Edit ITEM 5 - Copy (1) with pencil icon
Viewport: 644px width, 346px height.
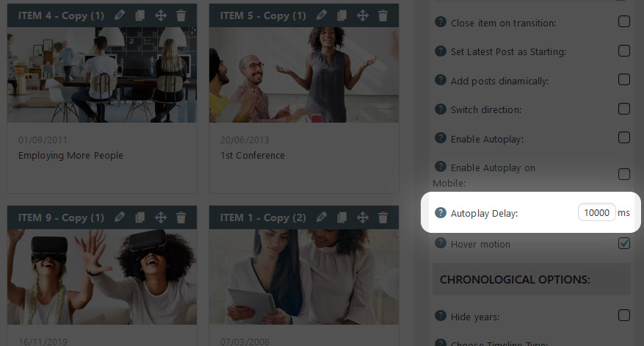[x=322, y=15]
